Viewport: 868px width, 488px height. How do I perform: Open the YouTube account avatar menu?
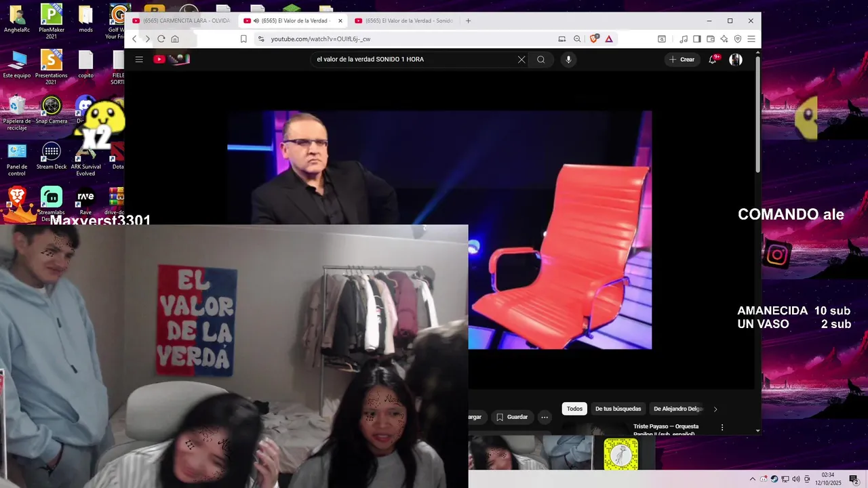coord(736,60)
